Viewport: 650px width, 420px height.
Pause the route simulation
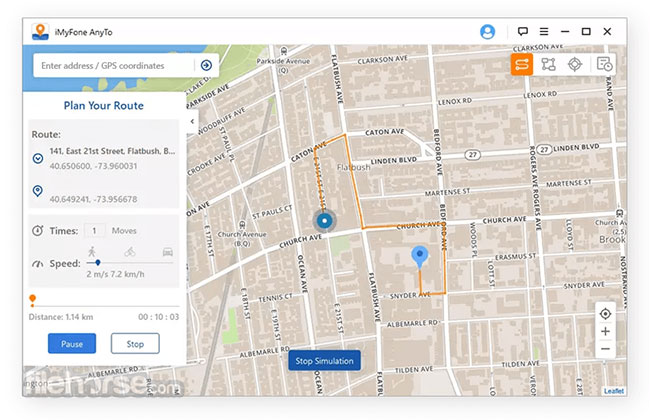click(x=72, y=343)
